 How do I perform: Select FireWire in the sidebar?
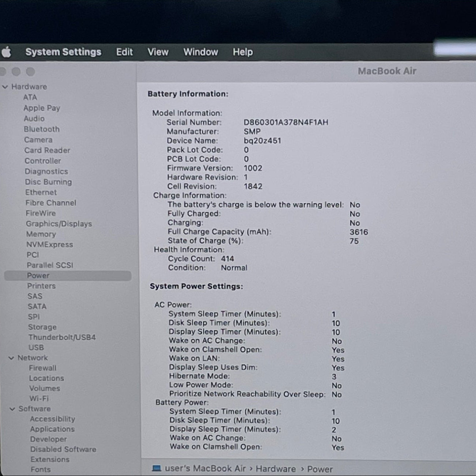(41, 213)
